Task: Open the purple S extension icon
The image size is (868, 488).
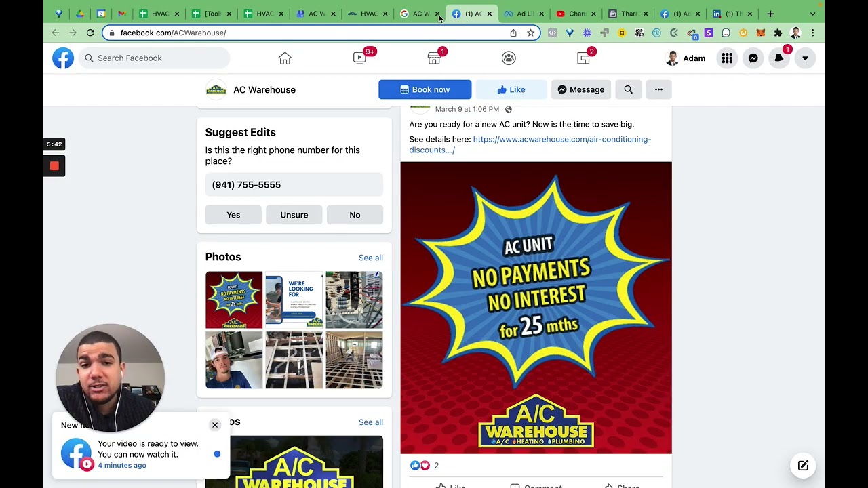Action: click(x=709, y=33)
